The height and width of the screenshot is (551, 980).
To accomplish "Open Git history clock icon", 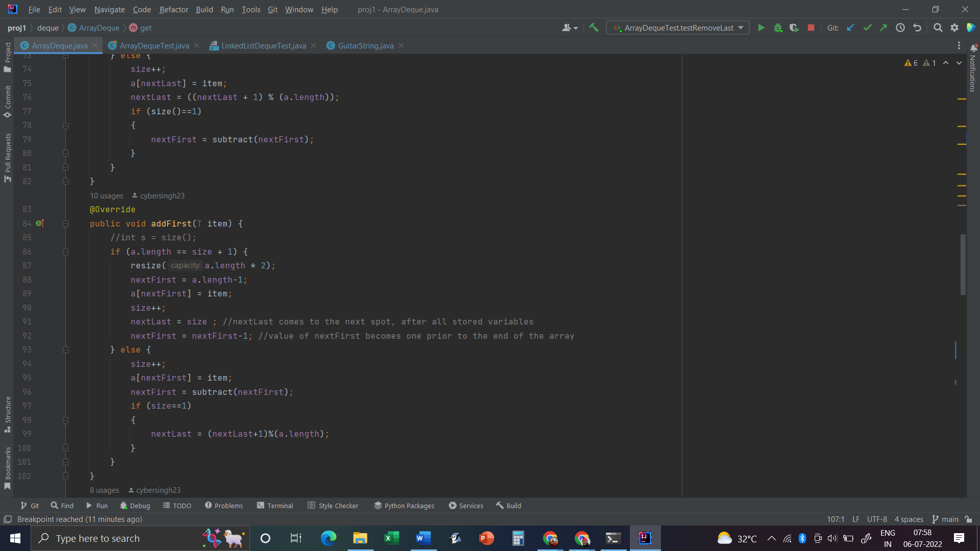I will click(x=900, y=28).
